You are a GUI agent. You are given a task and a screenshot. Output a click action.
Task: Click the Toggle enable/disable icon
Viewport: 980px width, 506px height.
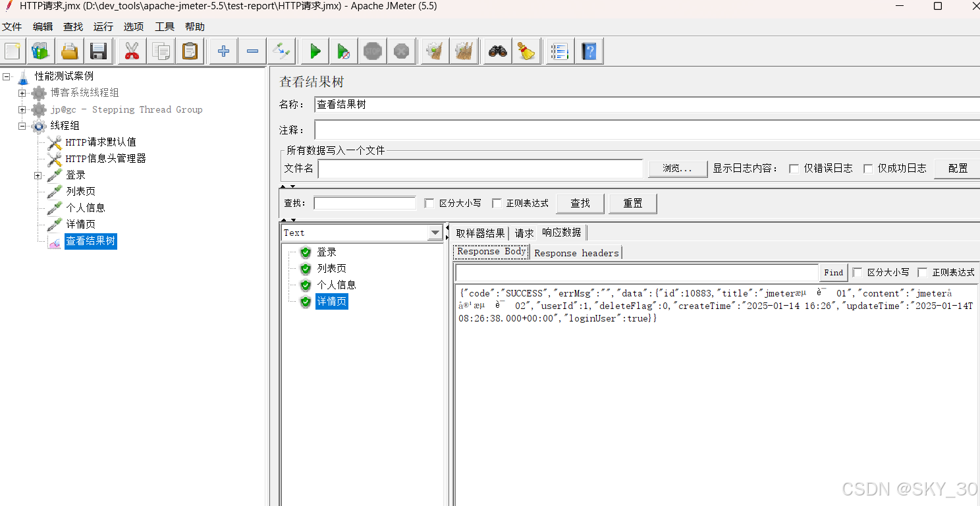281,51
